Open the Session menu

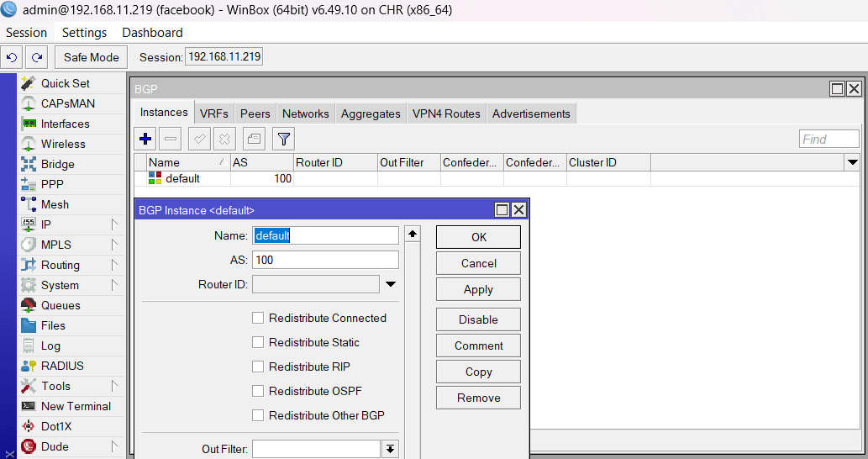pyautogui.click(x=27, y=33)
